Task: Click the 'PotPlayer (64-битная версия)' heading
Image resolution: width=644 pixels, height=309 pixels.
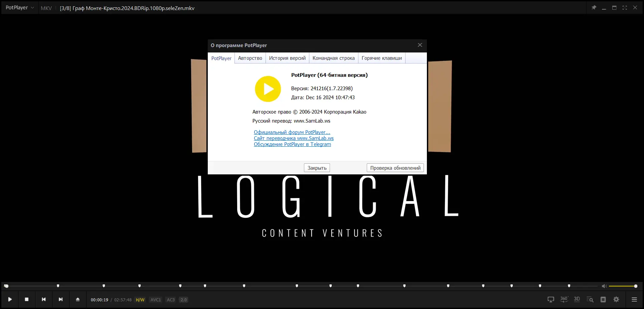Action: pyautogui.click(x=329, y=75)
